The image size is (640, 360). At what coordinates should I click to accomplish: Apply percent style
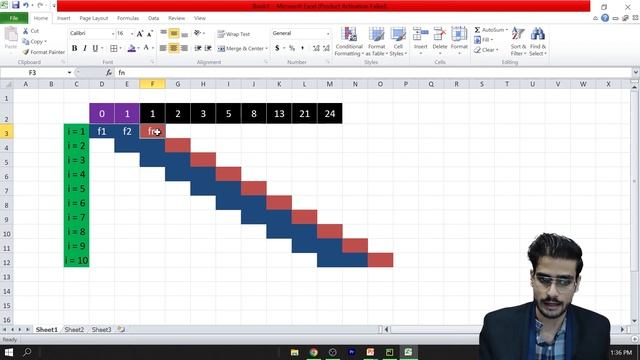(x=292, y=48)
